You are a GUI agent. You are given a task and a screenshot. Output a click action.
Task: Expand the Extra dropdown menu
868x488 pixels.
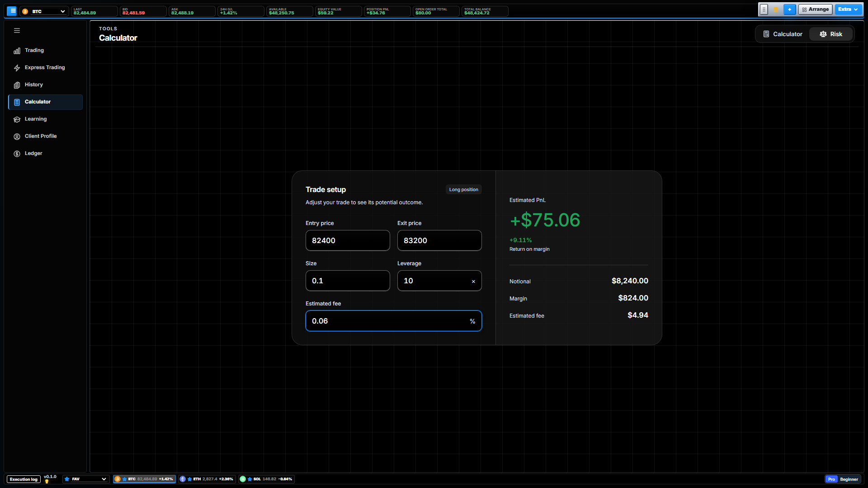[x=848, y=9]
